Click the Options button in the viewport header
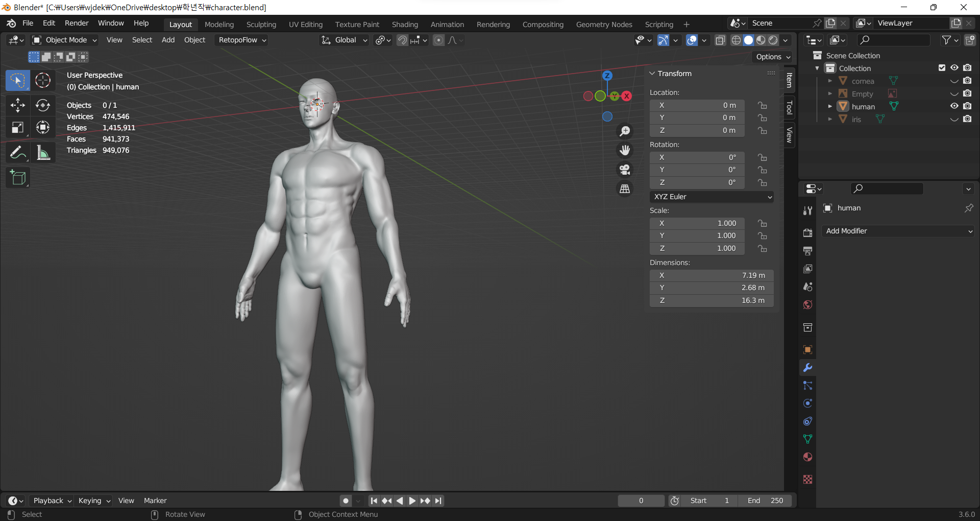This screenshot has width=980, height=521. (x=772, y=57)
